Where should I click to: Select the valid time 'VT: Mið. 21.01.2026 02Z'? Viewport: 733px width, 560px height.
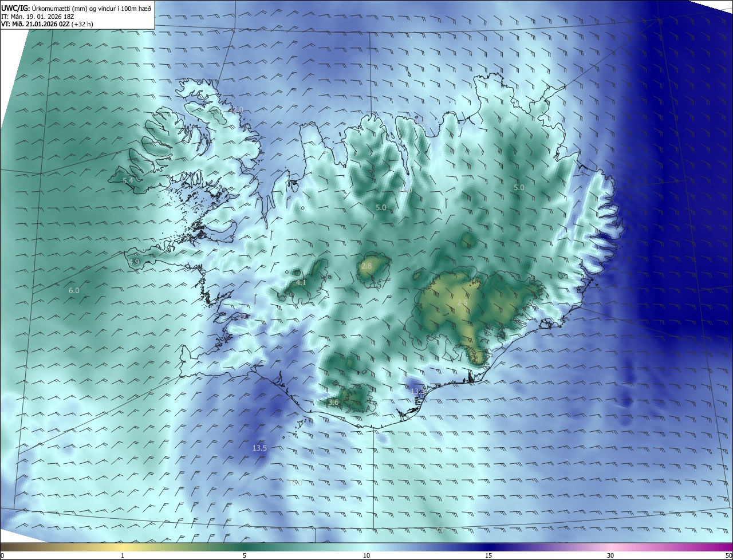coord(36,25)
